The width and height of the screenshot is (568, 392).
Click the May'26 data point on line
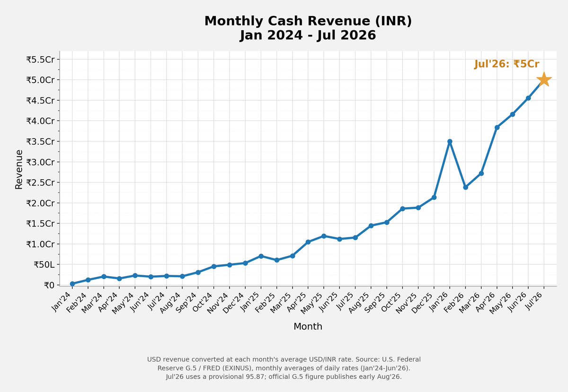[x=513, y=114]
